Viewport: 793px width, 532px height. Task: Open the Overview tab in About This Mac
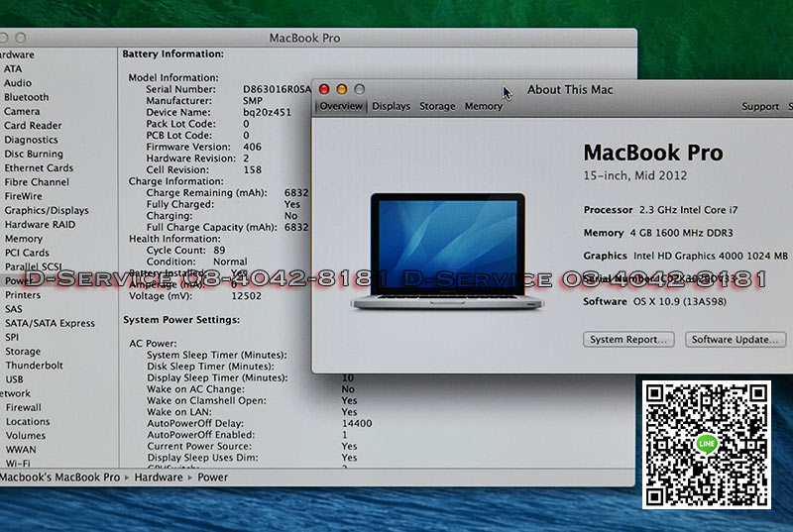[341, 106]
